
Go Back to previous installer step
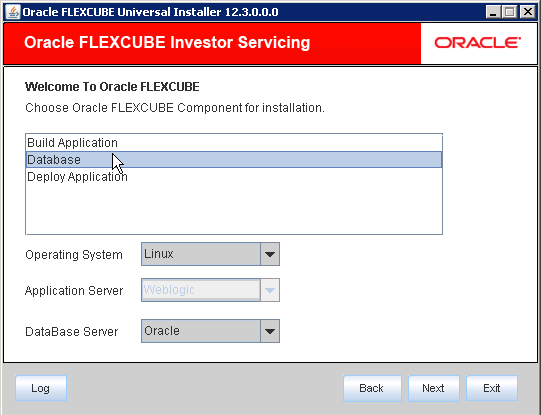372,388
